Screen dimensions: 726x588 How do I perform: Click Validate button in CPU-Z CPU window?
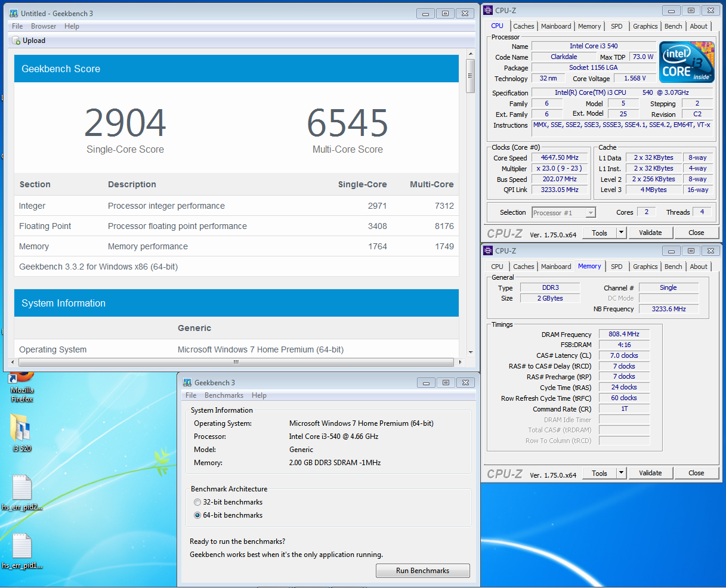650,233
